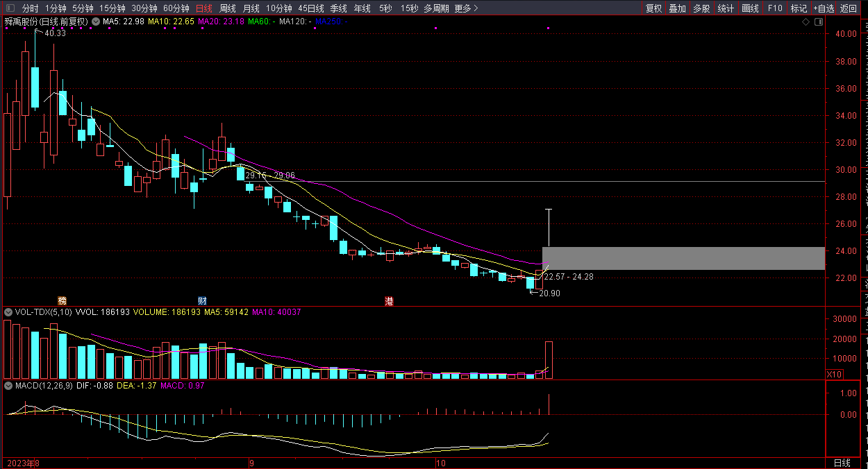Click the diamond icon near price axis
The height and width of the screenshot is (469, 868).
[x=806, y=22]
